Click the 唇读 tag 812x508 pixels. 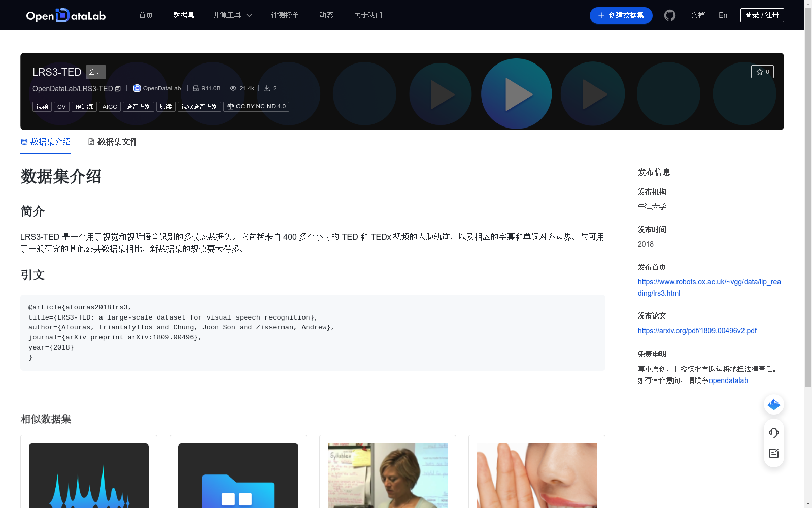click(166, 107)
